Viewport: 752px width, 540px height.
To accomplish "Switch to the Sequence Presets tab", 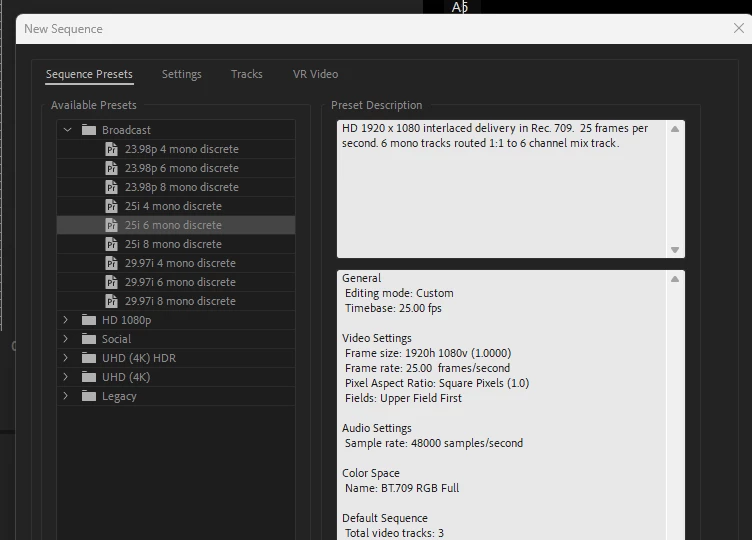I will click(x=89, y=74).
